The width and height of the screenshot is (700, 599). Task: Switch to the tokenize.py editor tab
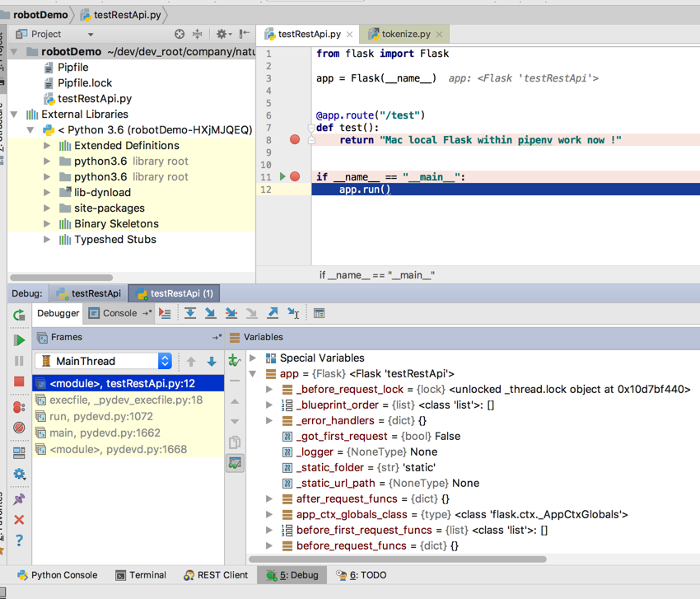click(406, 34)
